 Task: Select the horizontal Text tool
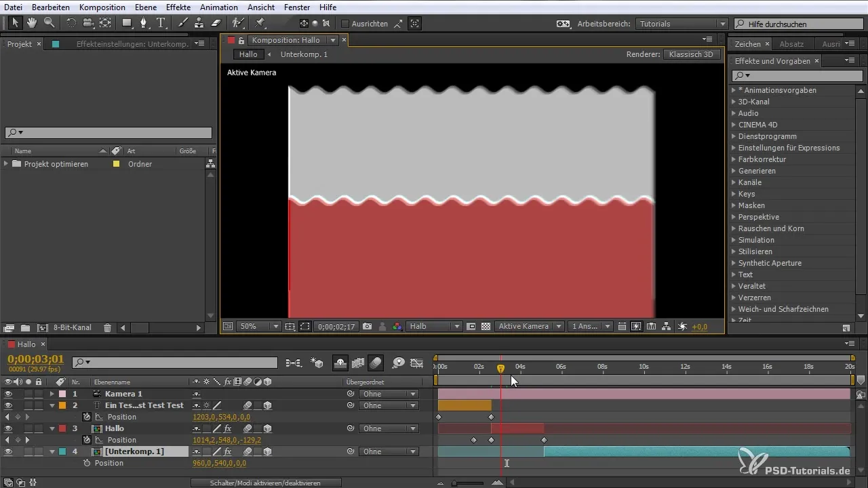(x=161, y=23)
